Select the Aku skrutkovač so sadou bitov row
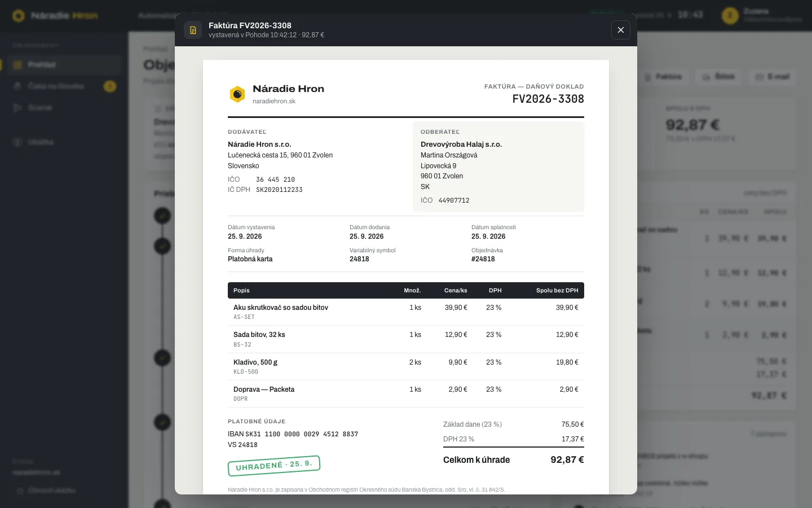812x508 pixels. pyautogui.click(x=406, y=312)
